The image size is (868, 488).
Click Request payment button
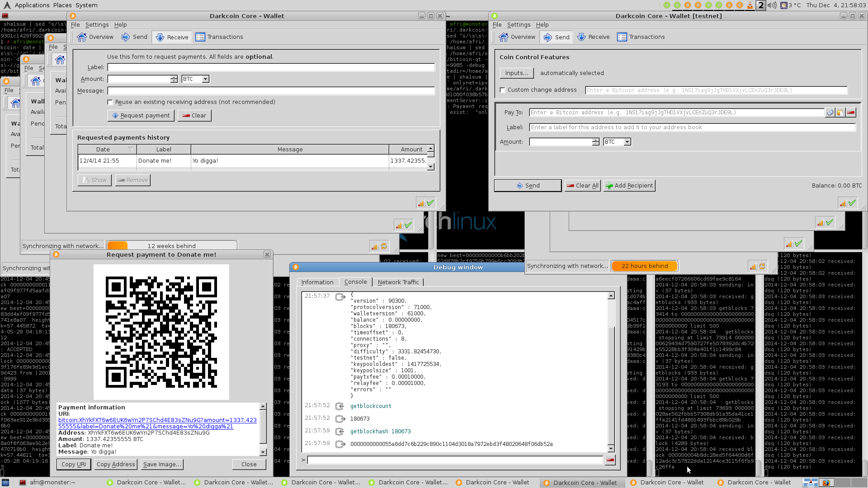(141, 116)
